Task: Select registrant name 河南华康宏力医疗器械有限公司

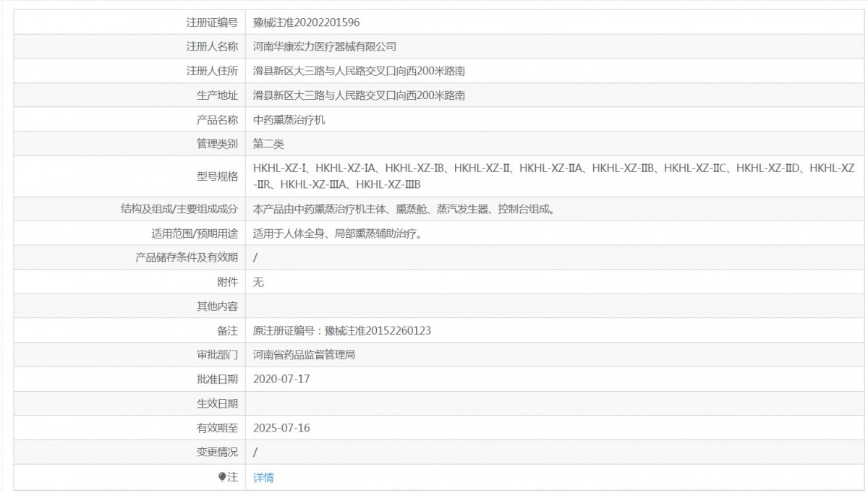Action: 325,46
